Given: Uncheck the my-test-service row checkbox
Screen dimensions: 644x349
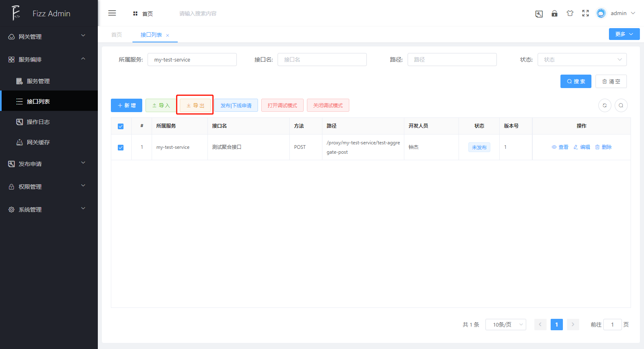Looking at the screenshot, I should [x=121, y=148].
